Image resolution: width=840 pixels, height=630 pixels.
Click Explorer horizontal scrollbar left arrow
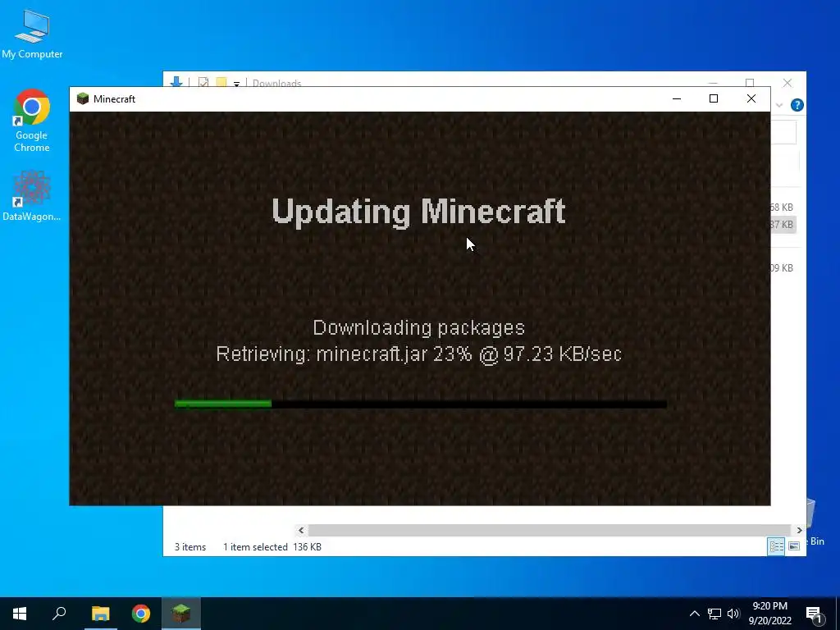301,530
